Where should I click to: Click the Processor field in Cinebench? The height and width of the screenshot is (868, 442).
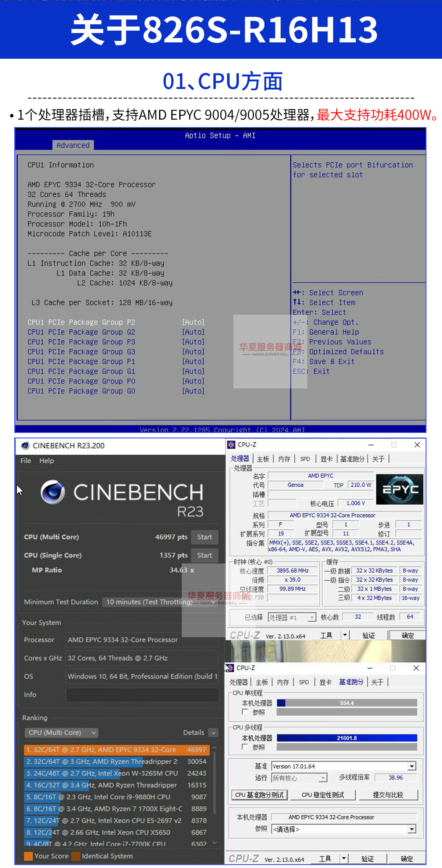pyautogui.click(x=142, y=640)
